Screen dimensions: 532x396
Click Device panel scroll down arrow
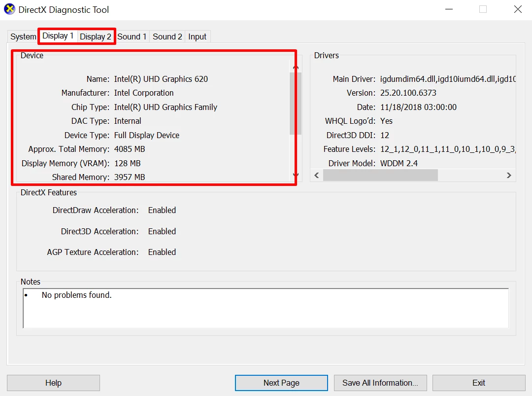click(296, 175)
